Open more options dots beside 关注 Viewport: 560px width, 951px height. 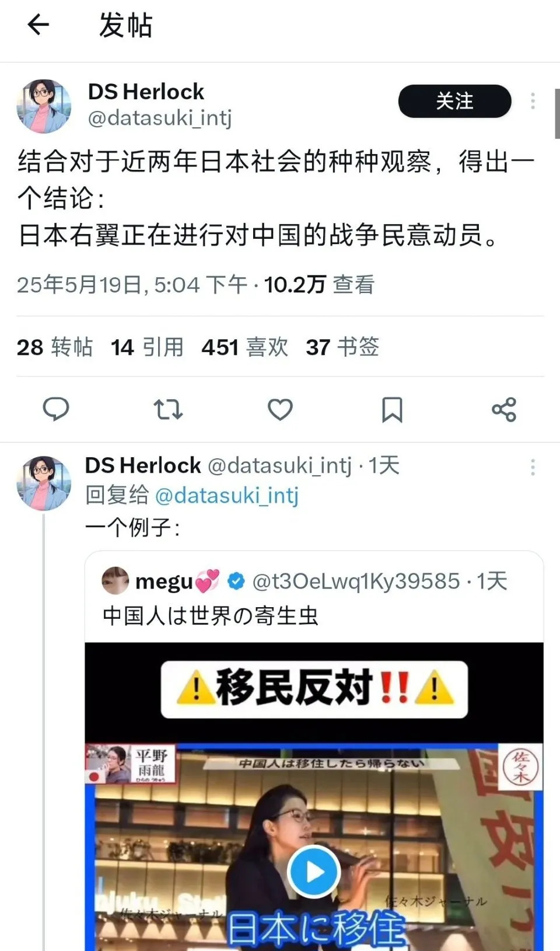coord(533,101)
